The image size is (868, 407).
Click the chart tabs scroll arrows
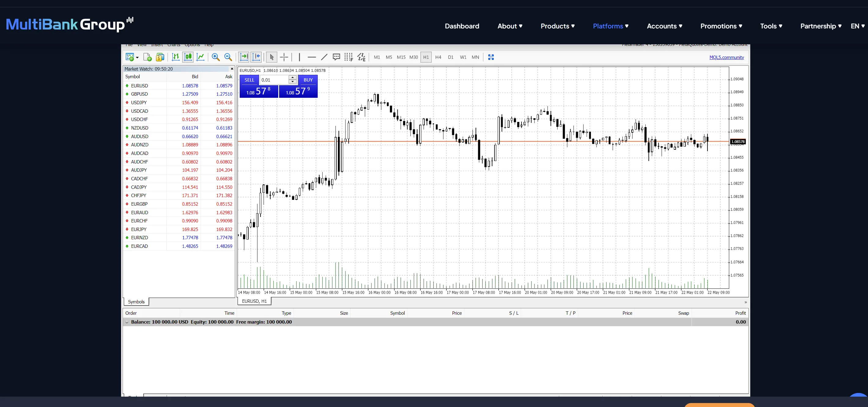pyautogui.click(x=745, y=302)
